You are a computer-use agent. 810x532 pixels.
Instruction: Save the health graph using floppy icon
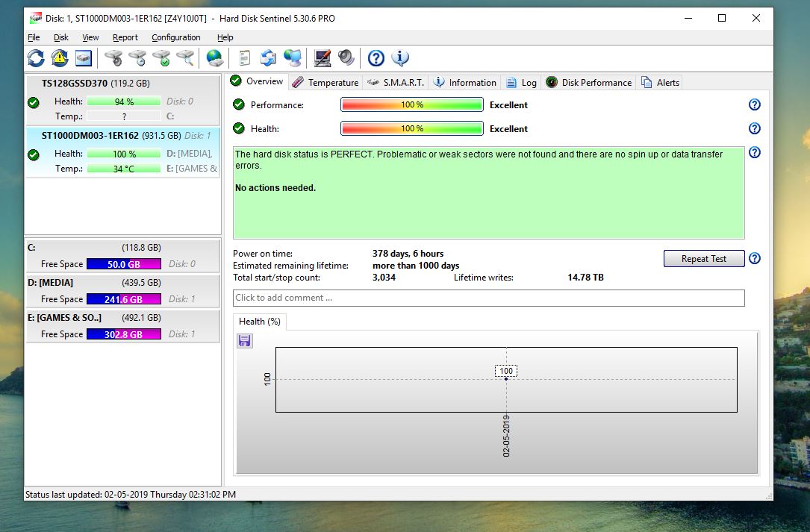pos(245,341)
